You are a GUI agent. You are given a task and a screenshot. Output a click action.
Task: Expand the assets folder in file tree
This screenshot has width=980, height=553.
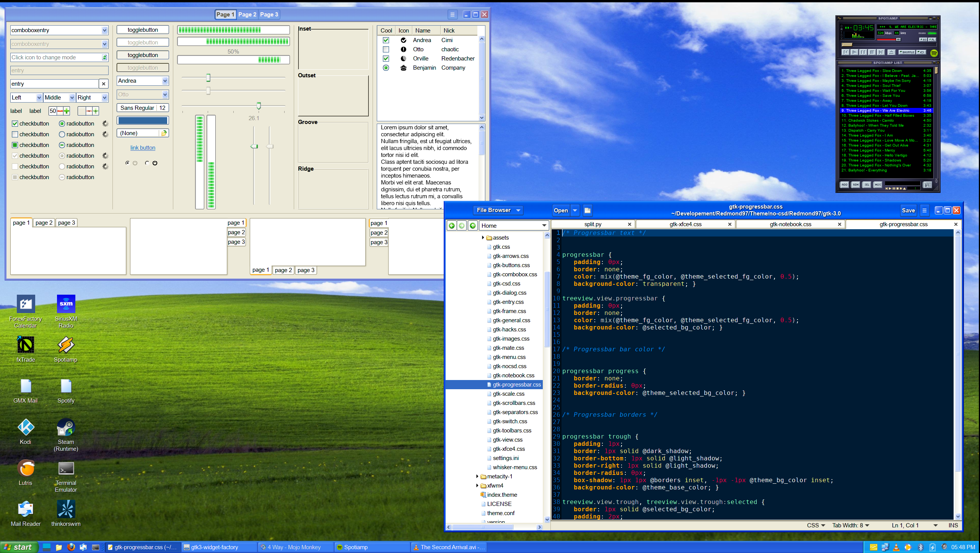(x=483, y=238)
